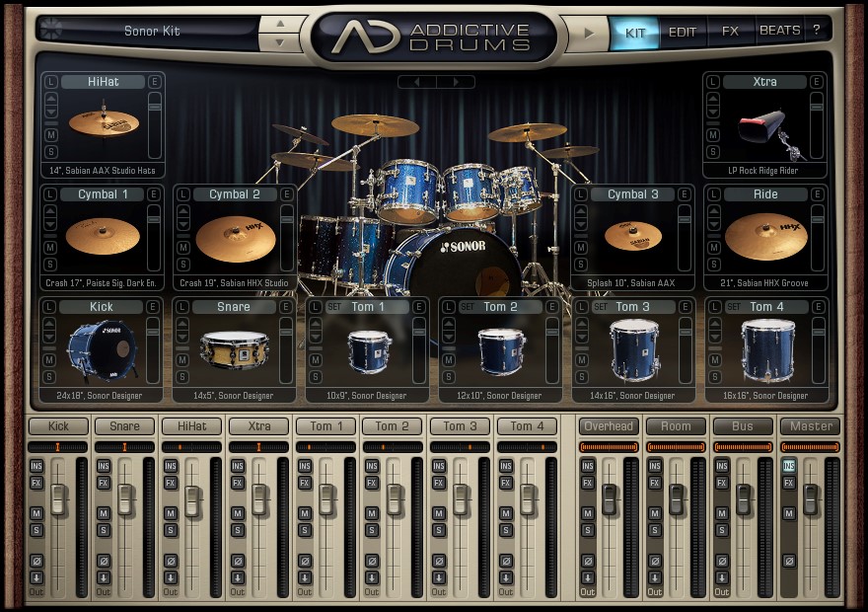Click the Room channel volume fader
The width and height of the screenshot is (868, 612).
pyautogui.click(x=677, y=499)
